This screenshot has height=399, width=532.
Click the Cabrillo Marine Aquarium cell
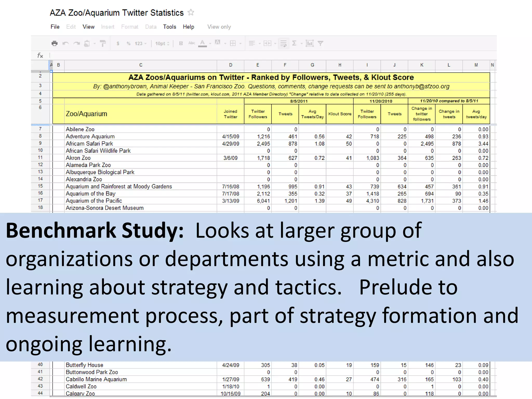(141, 379)
